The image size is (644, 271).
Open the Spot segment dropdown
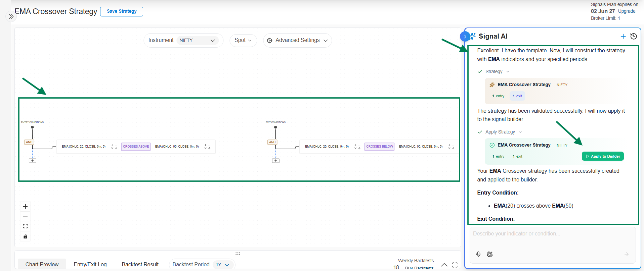tap(243, 40)
